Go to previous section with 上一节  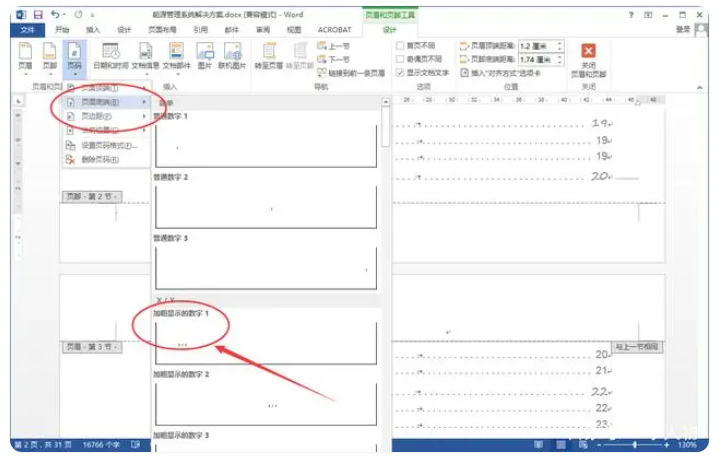[x=333, y=46]
